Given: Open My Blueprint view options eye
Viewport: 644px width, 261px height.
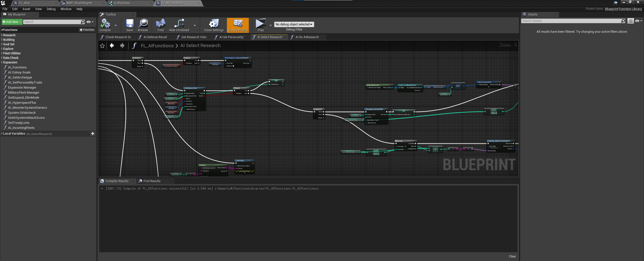Looking at the screenshot, I should 90,22.
